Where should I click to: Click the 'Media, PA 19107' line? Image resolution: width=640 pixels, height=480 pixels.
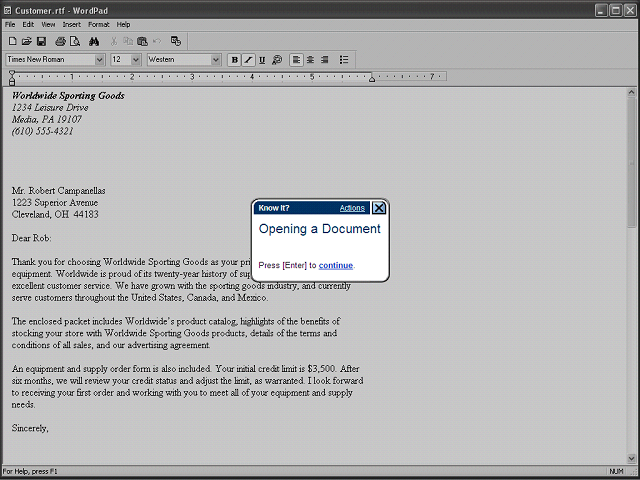click(x=47, y=119)
